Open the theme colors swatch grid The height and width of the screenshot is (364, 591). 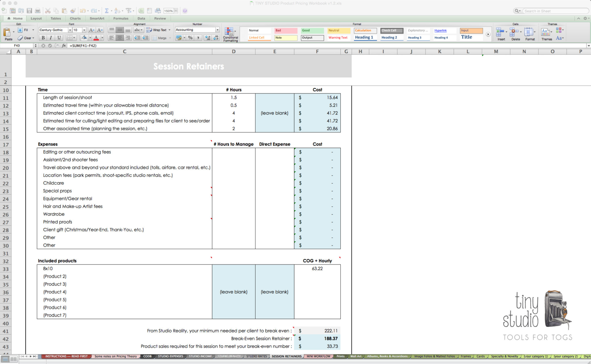(x=559, y=30)
